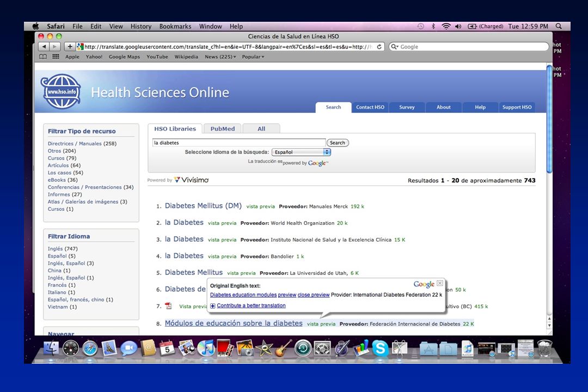Viewport: 588px width, 392px height.
Task: Open the Google search engine chooser arrow
Action: (395, 46)
